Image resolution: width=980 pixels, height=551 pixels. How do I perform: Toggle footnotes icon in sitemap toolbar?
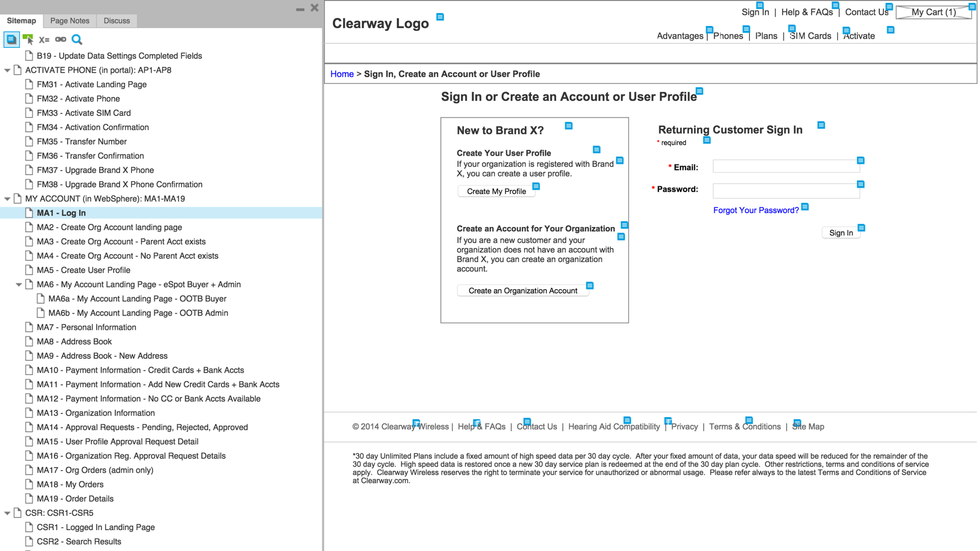11,39
